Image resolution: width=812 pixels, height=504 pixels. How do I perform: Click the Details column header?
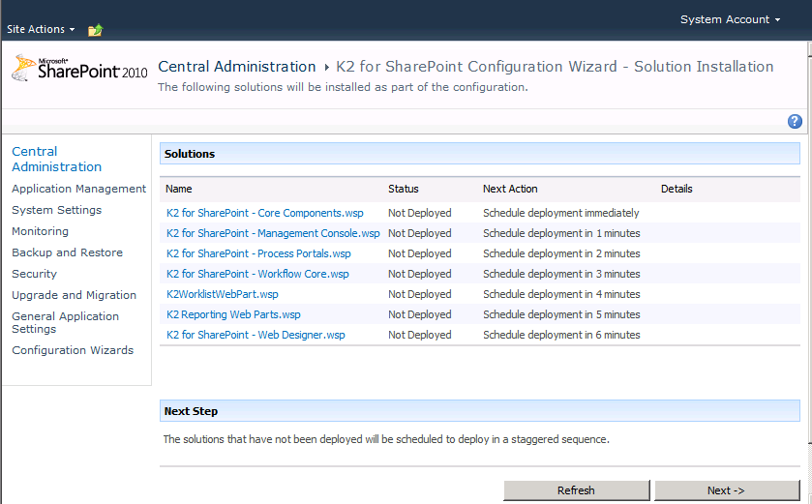coord(677,189)
